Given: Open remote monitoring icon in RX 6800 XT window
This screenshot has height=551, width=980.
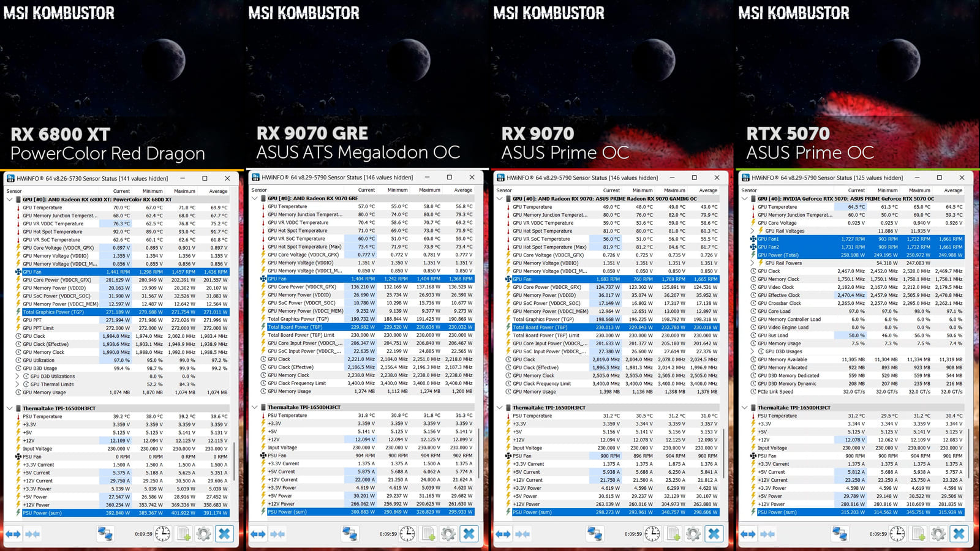Looking at the screenshot, I should pos(105,534).
